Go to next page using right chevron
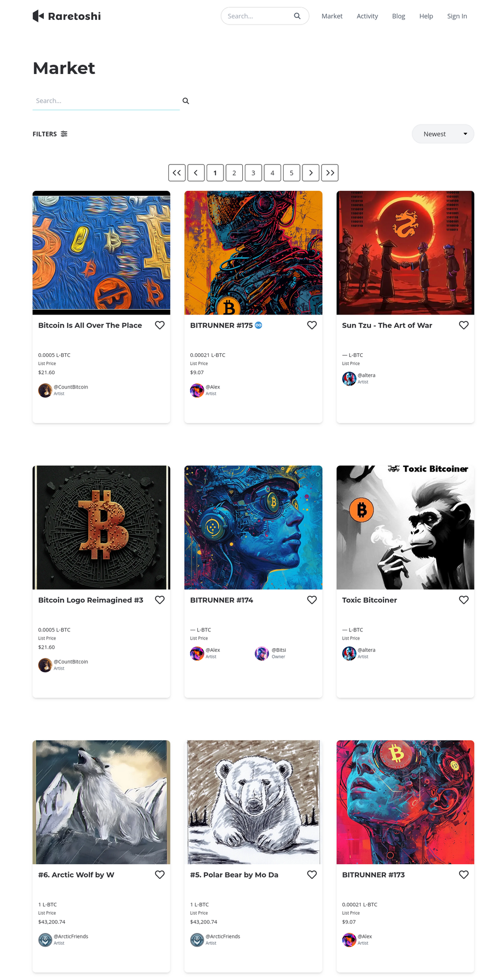The image size is (504, 980). 311,173
